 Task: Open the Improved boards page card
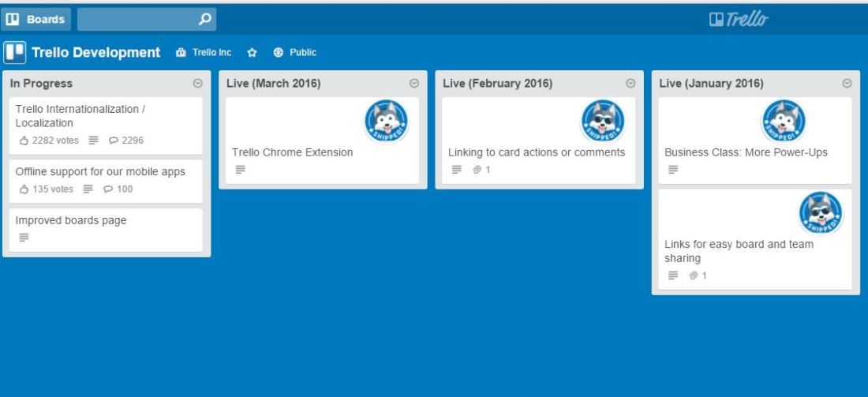click(x=106, y=230)
